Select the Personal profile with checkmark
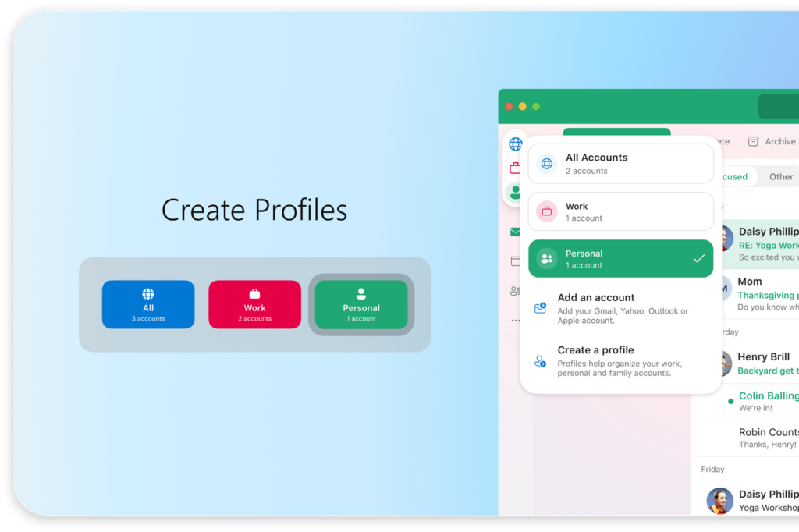 click(620, 259)
